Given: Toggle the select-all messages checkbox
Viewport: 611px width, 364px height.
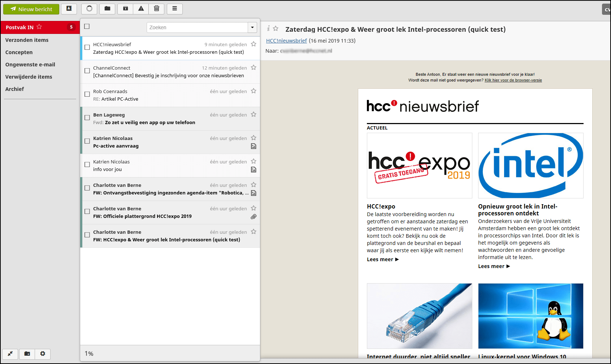Looking at the screenshot, I should click(x=87, y=26).
